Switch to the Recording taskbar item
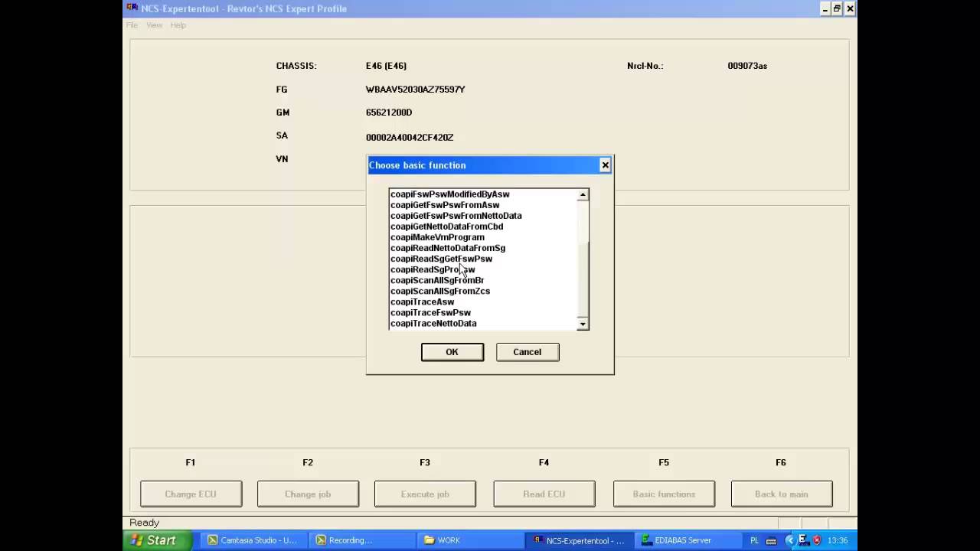The image size is (980, 551). [x=361, y=540]
